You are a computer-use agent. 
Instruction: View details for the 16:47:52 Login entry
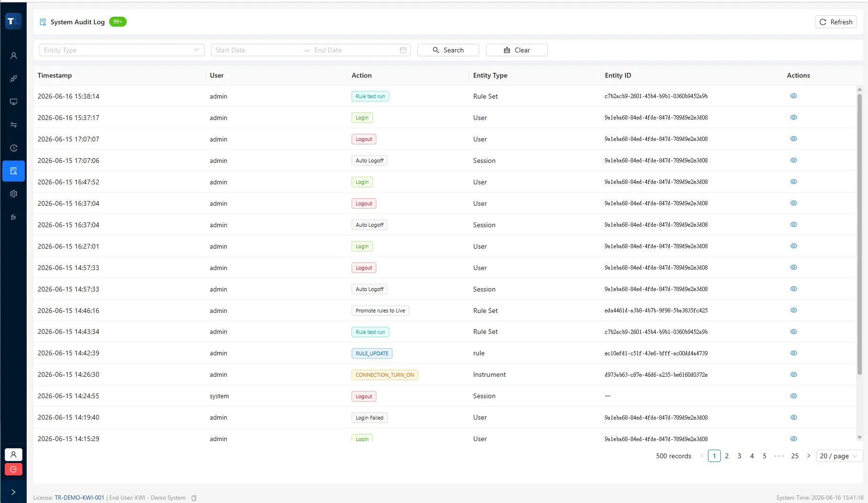(x=793, y=181)
